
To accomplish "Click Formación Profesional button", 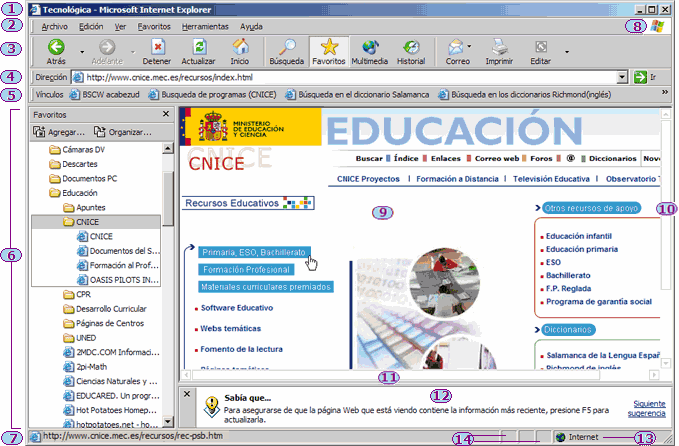I will pyautogui.click(x=246, y=269).
